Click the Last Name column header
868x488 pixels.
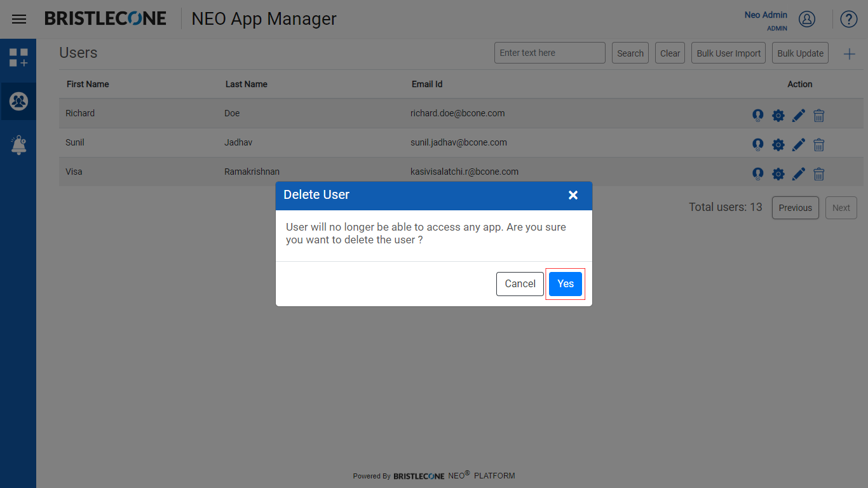coord(247,84)
